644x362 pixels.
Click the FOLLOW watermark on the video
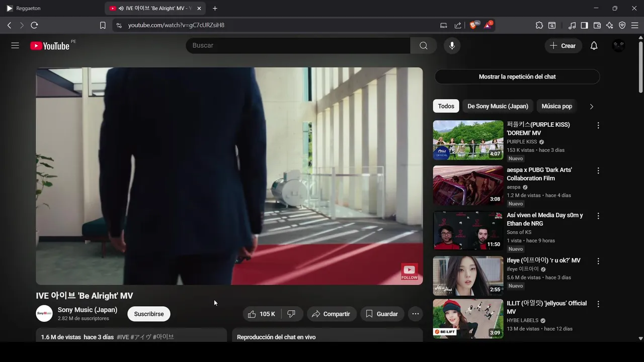click(x=409, y=271)
